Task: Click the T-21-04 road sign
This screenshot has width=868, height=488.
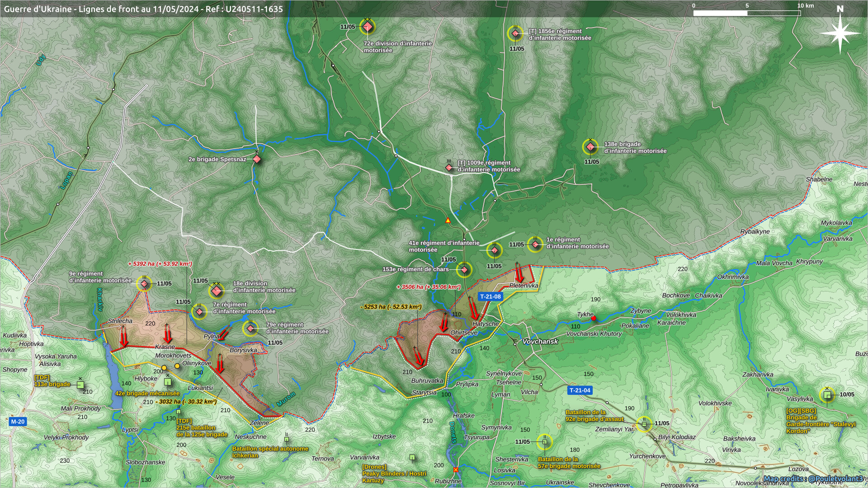Action: [580, 390]
